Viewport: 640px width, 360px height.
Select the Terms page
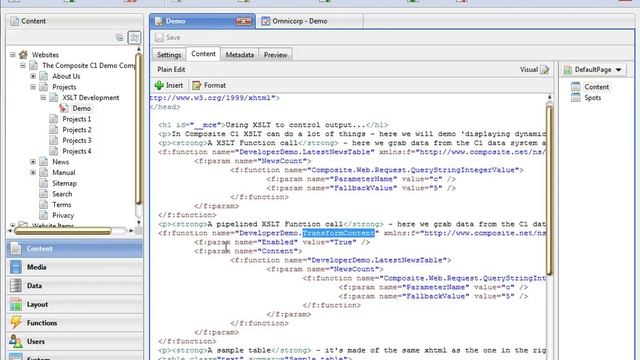click(62, 204)
